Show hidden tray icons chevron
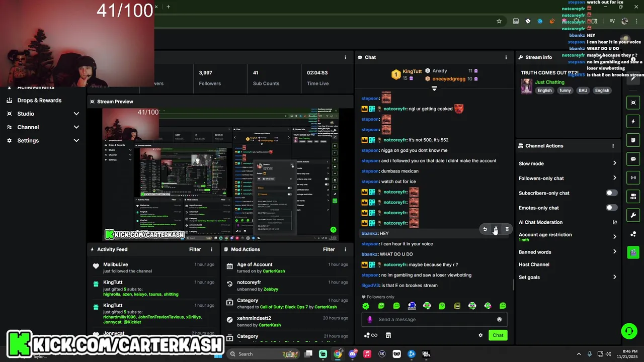 click(x=579, y=354)
